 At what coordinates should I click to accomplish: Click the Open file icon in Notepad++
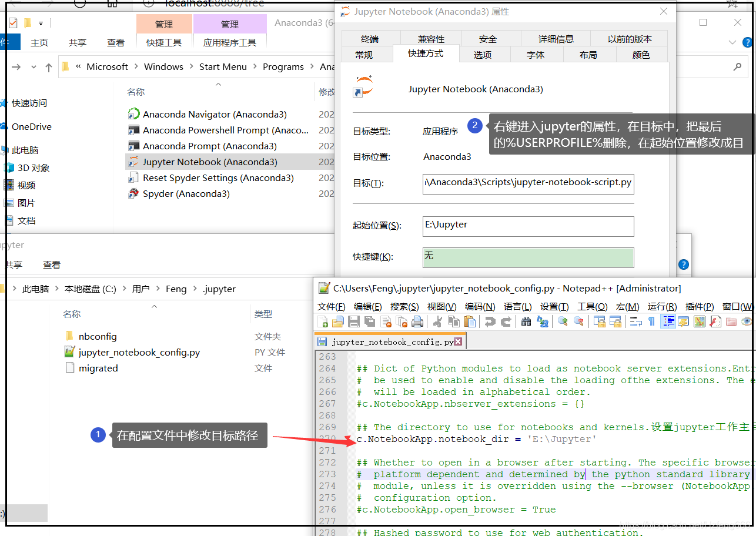(x=337, y=321)
